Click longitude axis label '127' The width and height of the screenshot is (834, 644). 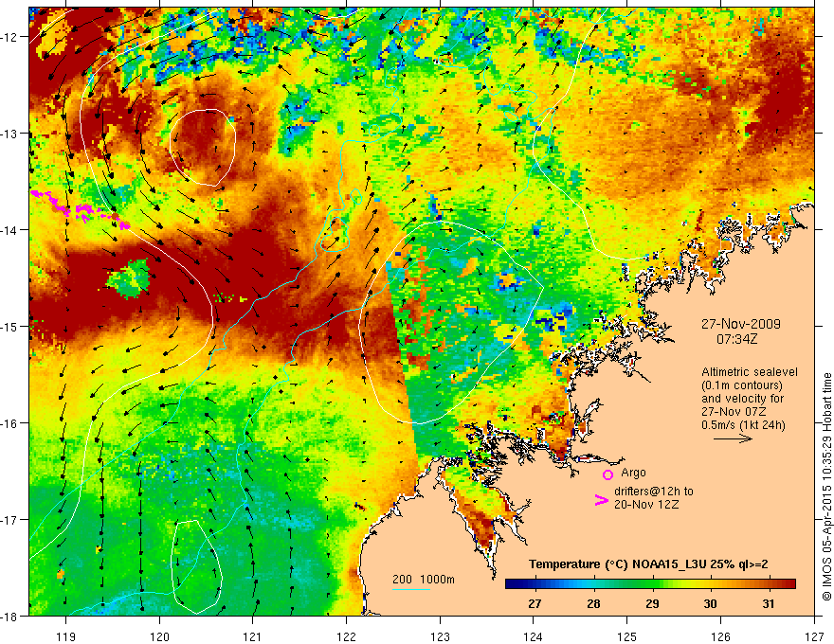(814, 636)
